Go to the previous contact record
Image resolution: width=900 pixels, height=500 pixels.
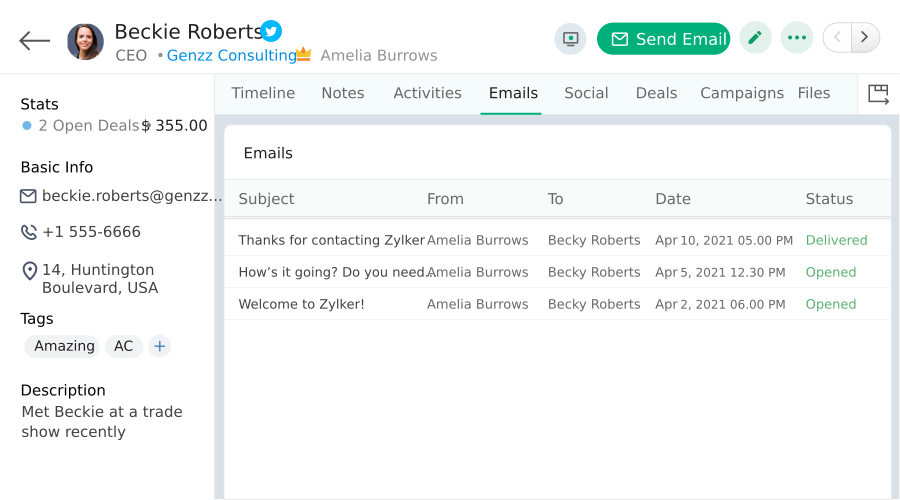tap(837, 38)
